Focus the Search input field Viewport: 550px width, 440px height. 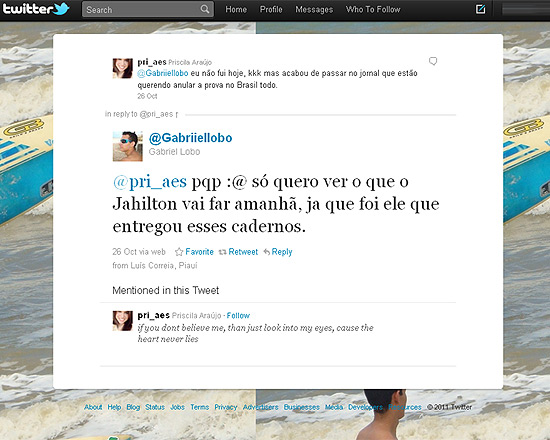click(148, 9)
